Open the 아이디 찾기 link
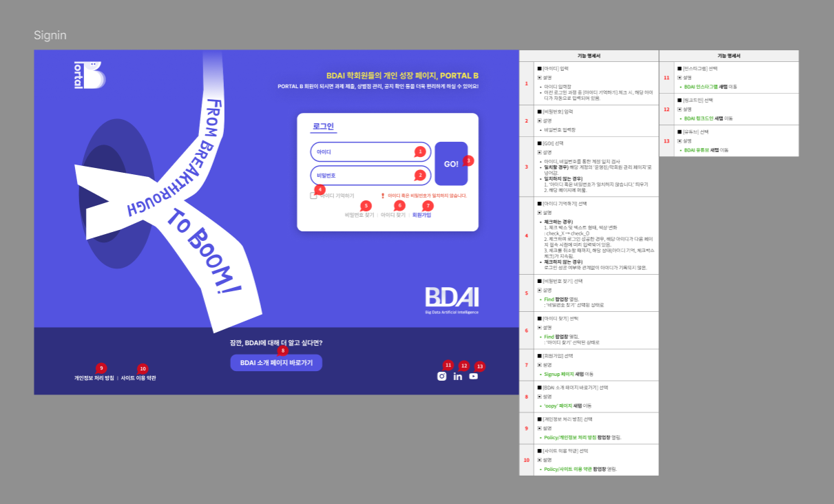The width and height of the screenshot is (834, 504). click(393, 215)
